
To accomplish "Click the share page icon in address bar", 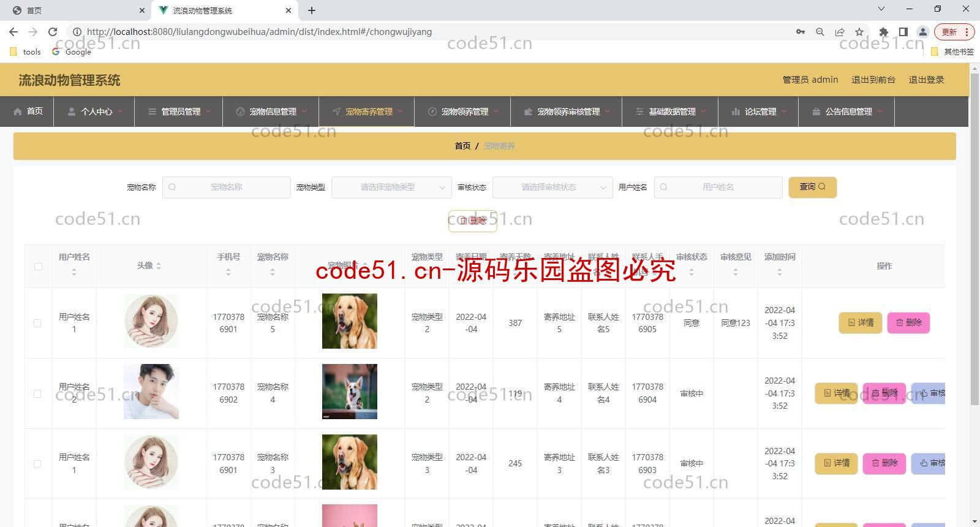I will click(x=840, y=32).
